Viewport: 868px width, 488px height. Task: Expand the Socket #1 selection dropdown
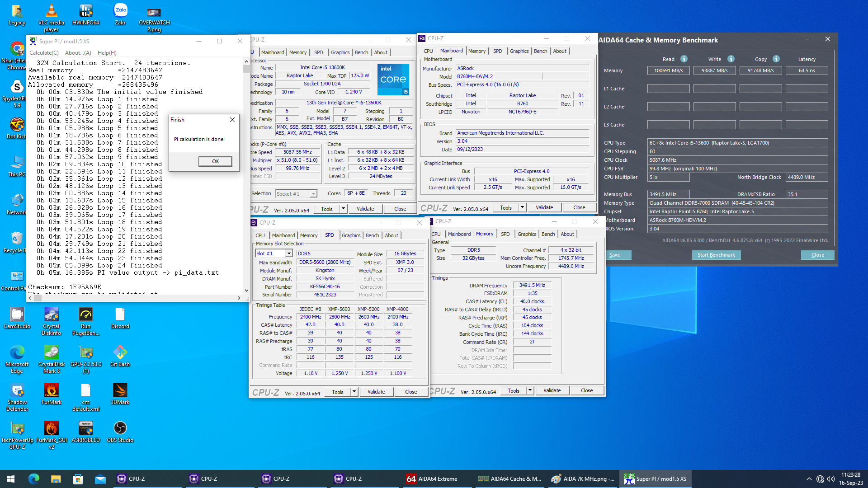click(313, 194)
